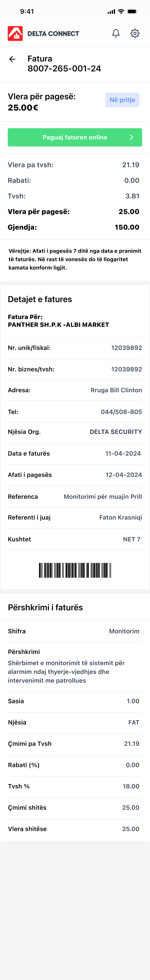
Task: Check the battery icon in status bar
Action: tap(132, 11)
